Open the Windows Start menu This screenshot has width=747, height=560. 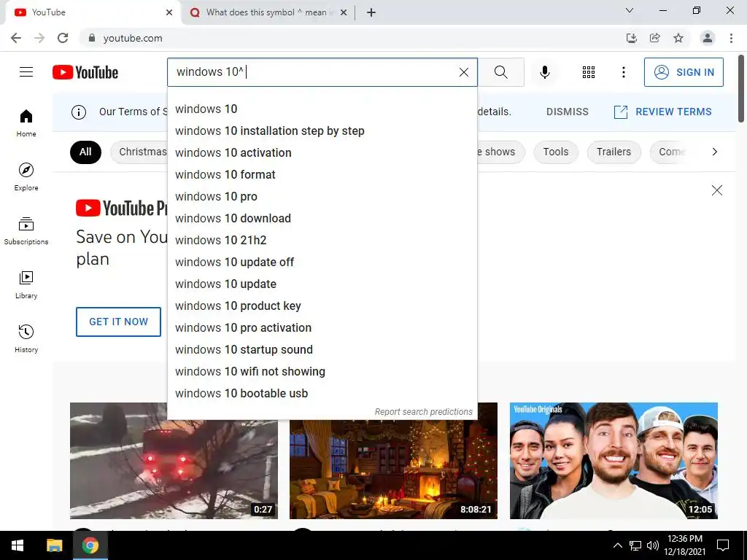(18, 545)
